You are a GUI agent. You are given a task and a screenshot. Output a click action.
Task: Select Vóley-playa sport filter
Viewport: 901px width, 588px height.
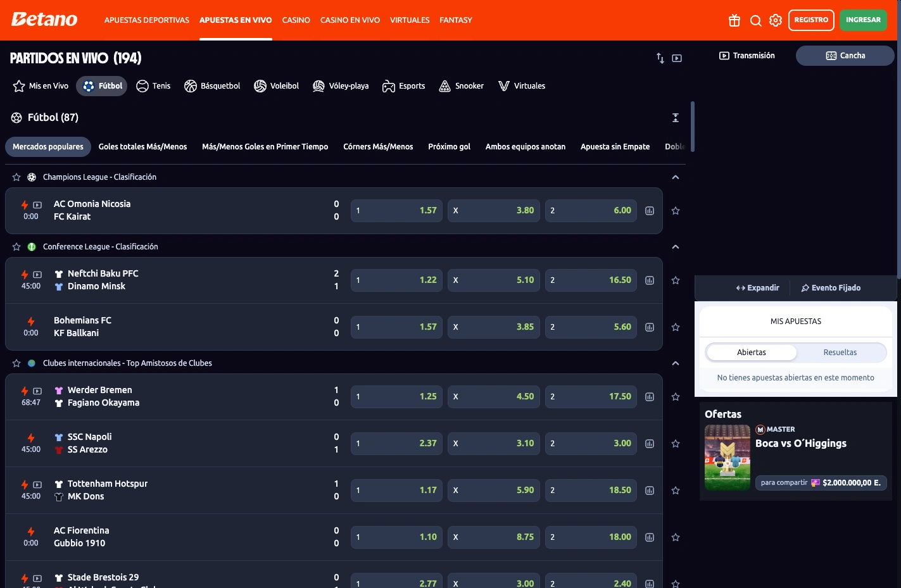(341, 86)
